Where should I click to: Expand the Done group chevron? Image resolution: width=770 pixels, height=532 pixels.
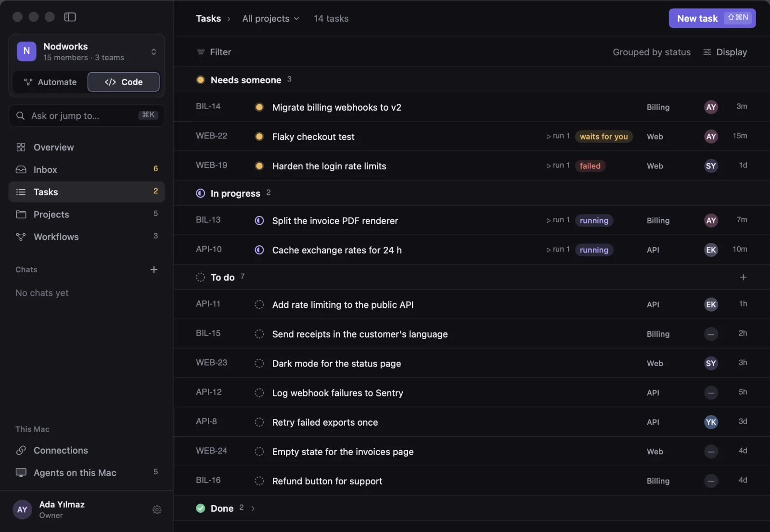pyautogui.click(x=253, y=508)
